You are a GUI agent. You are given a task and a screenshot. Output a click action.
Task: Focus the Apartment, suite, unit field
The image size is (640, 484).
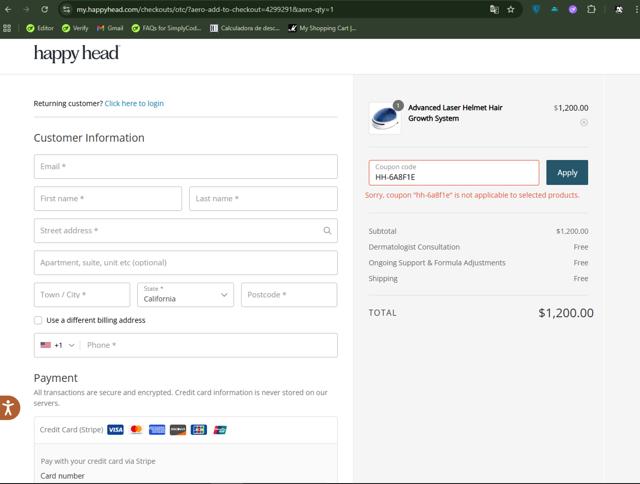pyautogui.click(x=186, y=262)
